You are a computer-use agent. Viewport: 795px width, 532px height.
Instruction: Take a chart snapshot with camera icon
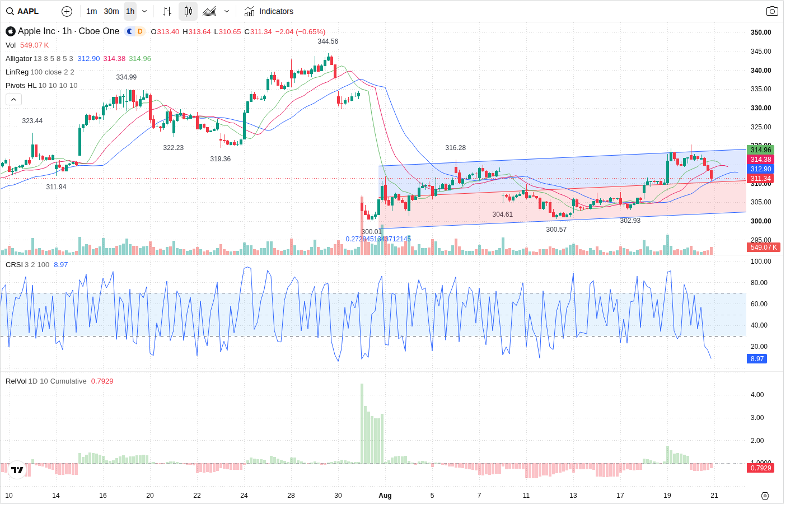point(772,11)
